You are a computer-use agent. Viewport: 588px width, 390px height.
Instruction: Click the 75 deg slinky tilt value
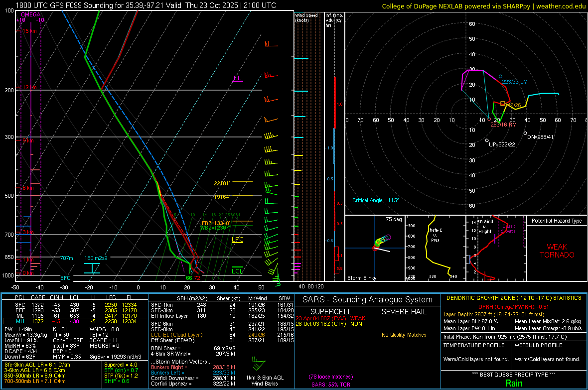pyautogui.click(x=394, y=219)
